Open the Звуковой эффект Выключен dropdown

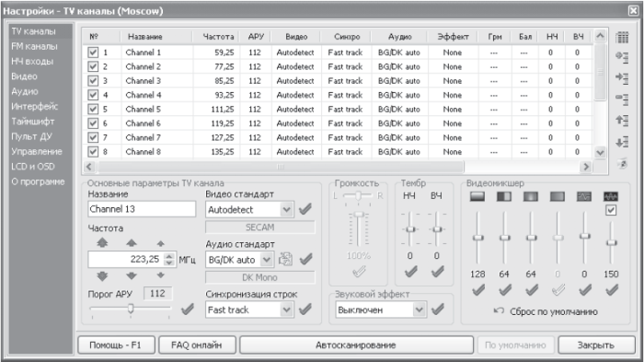coord(419,309)
